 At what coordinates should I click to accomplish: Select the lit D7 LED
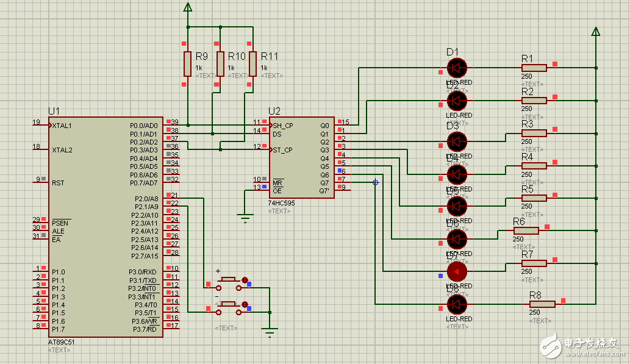(x=457, y=271)
